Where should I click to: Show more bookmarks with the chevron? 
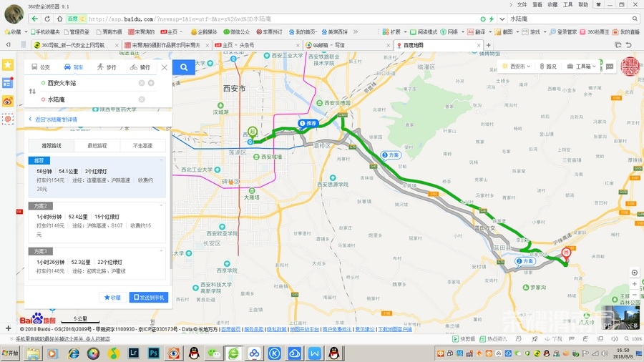[356, 31]
